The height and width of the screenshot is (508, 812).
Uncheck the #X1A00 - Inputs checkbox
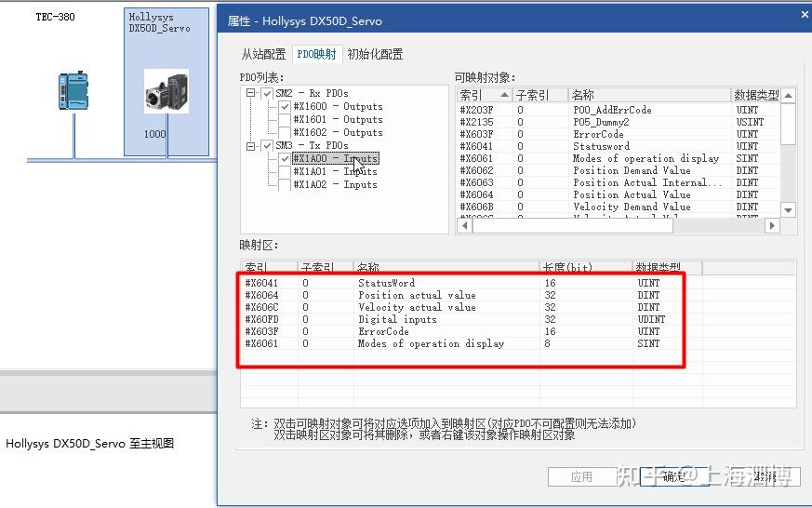tap(285, 158)
